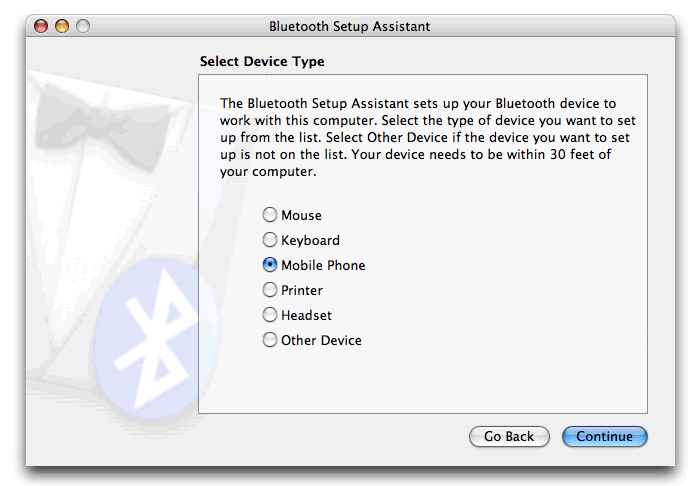The height and width of the screenshot is (486, 696).
Task: Click the gray zoom window button
Action: 82,26
